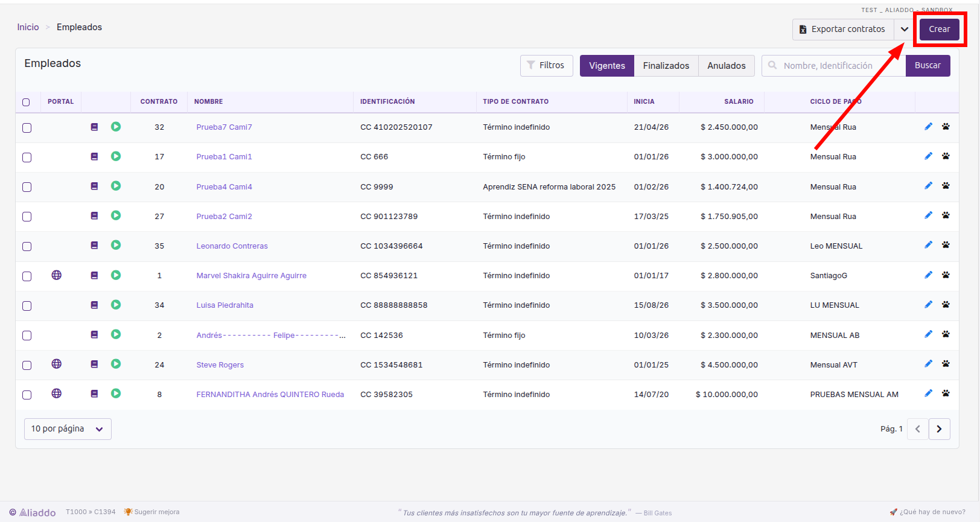980x522 pixels.
Task: Open the purple document icon for contract 2
Action: tap(94, 334)
